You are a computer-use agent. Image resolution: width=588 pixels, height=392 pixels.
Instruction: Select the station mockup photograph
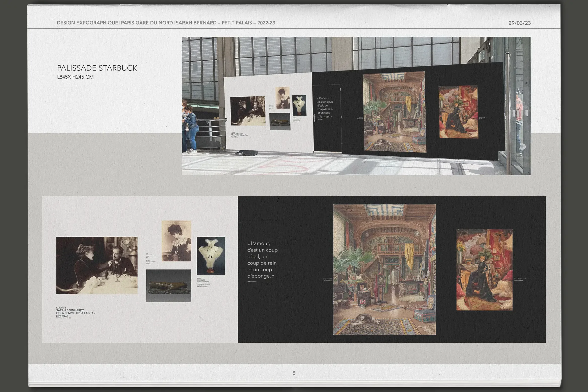click(356, 106)
